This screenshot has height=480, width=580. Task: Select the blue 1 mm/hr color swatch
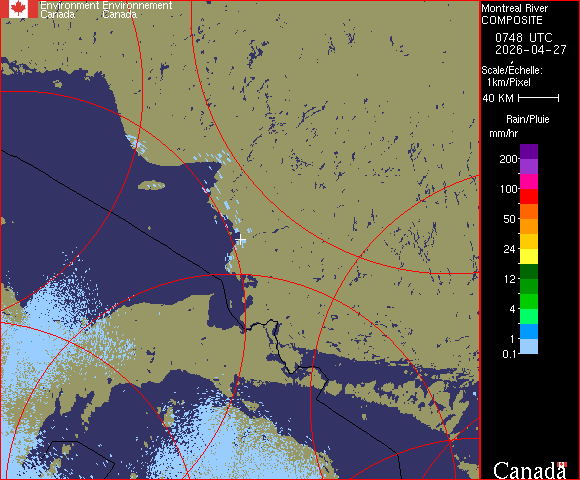tap(529, 332)
